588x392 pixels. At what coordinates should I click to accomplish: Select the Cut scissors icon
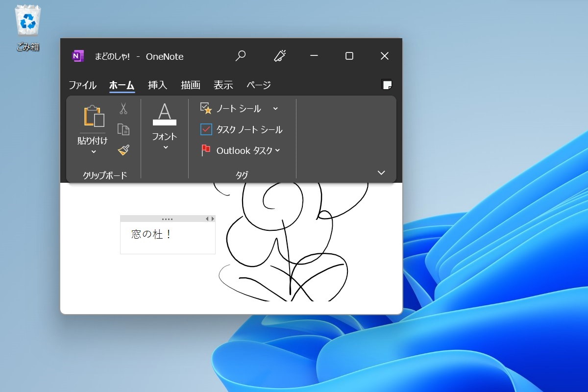click(123, 108)
